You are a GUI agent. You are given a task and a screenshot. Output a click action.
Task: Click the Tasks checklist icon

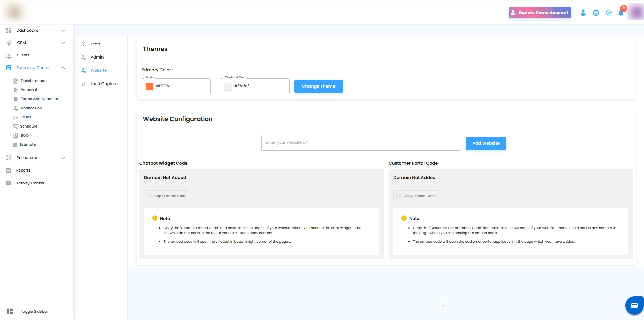pos(16,117)
